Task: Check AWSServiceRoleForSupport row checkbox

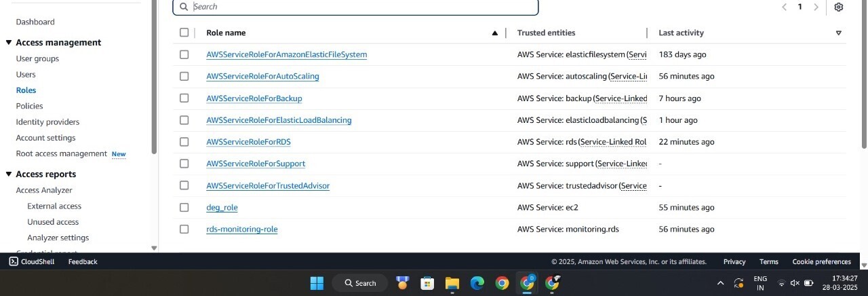Action: pyautogui.click(x=184, y=164)
